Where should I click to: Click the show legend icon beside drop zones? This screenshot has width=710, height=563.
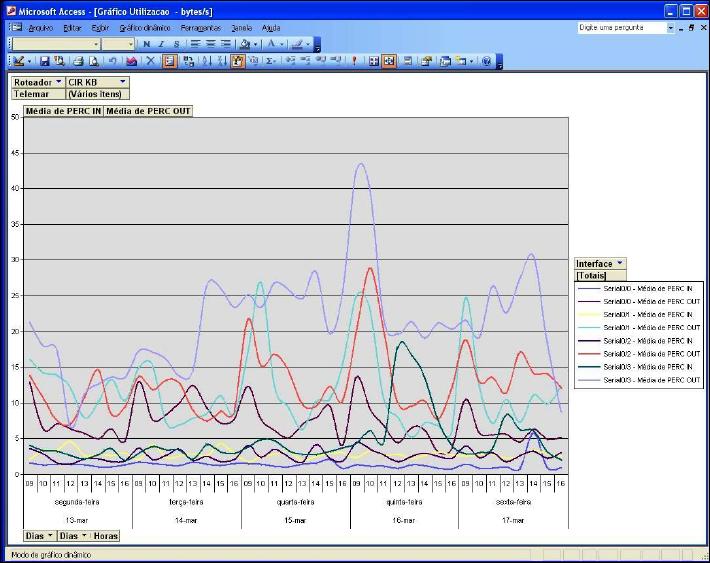coord(408,61)
